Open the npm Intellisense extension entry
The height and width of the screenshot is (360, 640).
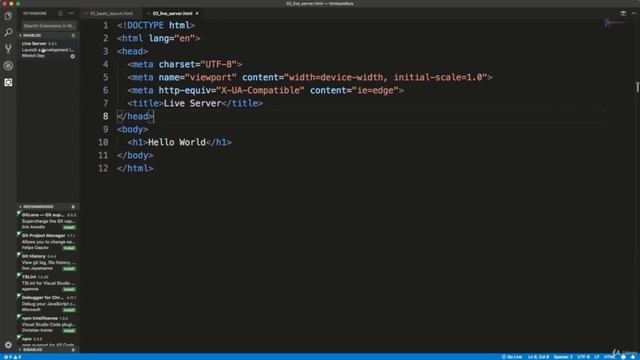point(48,324)
